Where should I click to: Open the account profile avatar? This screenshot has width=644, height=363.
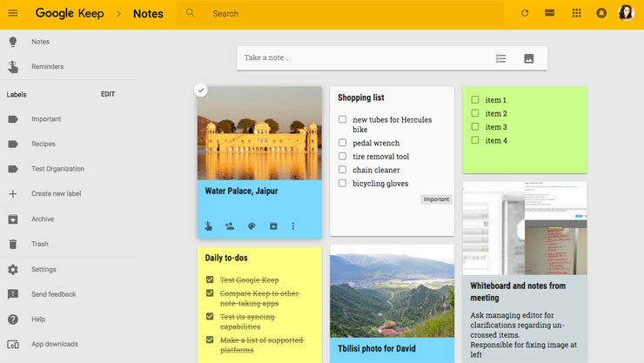[x=626, y=13]
